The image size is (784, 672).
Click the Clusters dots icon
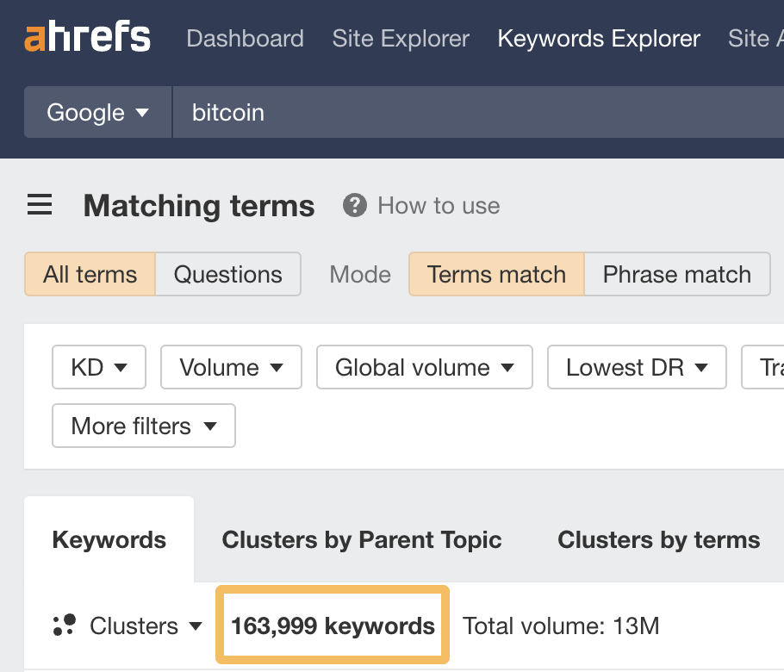click(65, 625)
